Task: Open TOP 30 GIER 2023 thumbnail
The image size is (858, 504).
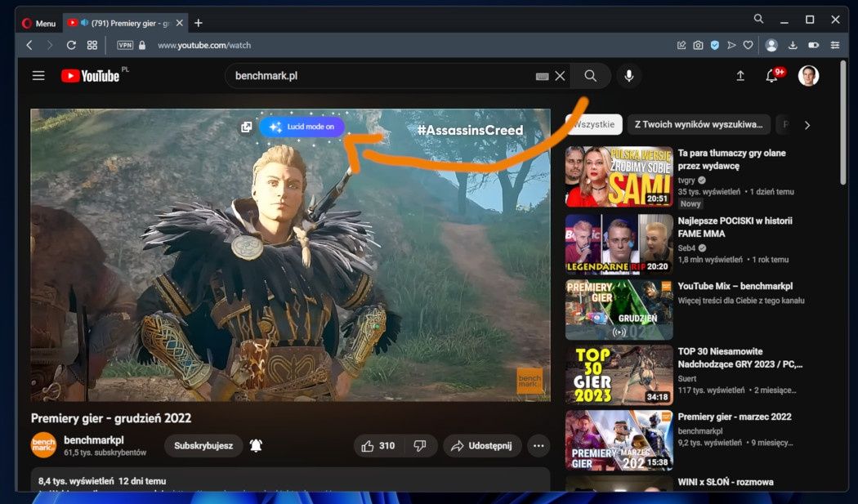Action: pyautogui.click(x=619, y=375)
